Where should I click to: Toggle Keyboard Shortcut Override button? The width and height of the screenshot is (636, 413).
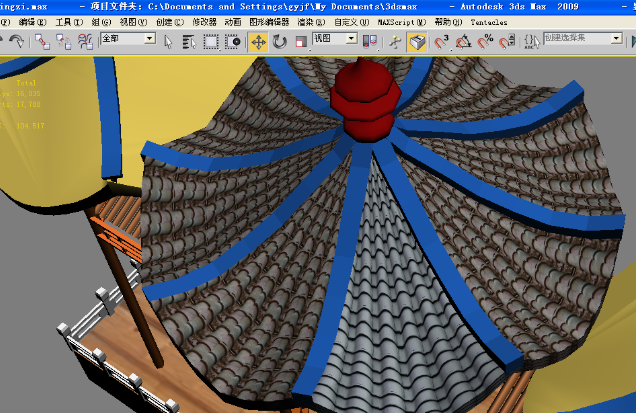[x=417, y=41]
